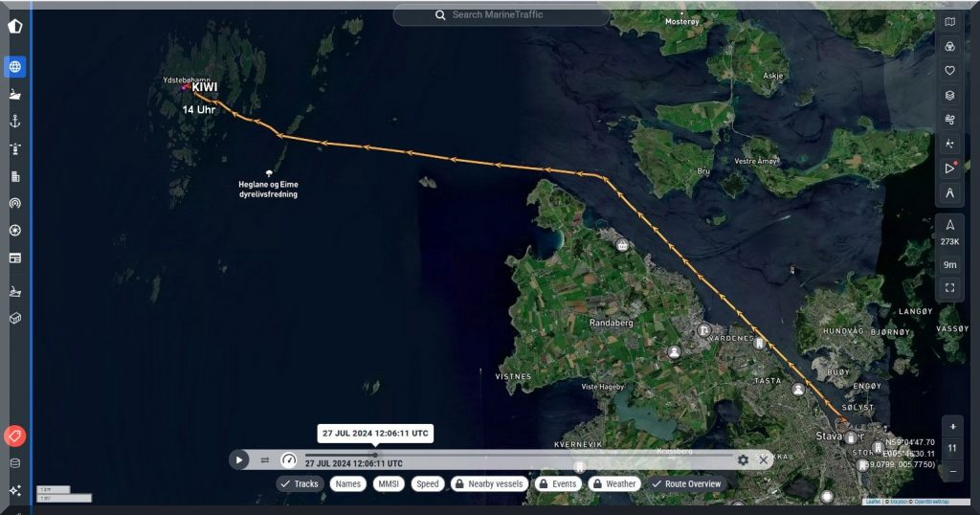
Task: Enable the MMSI toggle chip
Action: (388, 484)
